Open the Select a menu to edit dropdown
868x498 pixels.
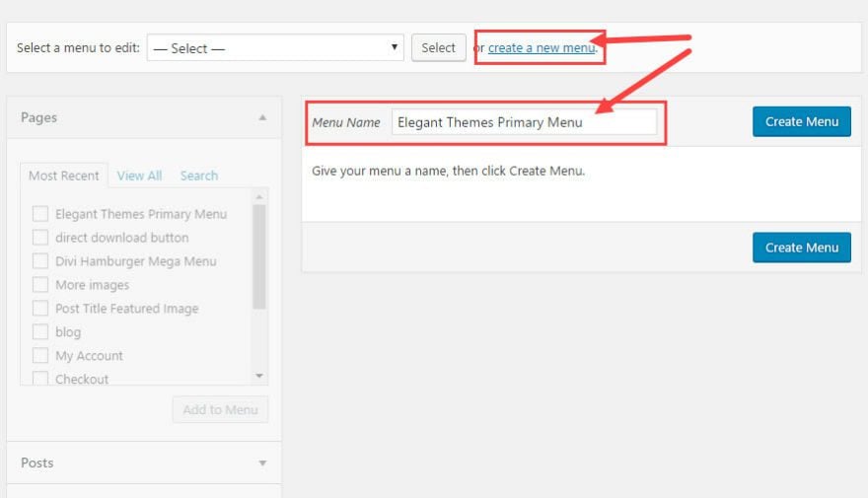pyautogui.click(x=275, y=47)
